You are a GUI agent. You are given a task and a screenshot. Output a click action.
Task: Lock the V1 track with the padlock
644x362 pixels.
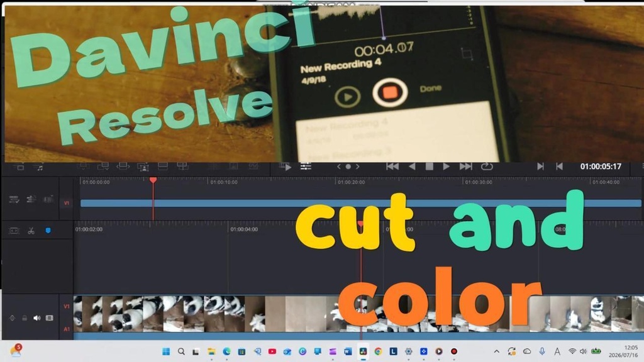click(x=25, y=318)
